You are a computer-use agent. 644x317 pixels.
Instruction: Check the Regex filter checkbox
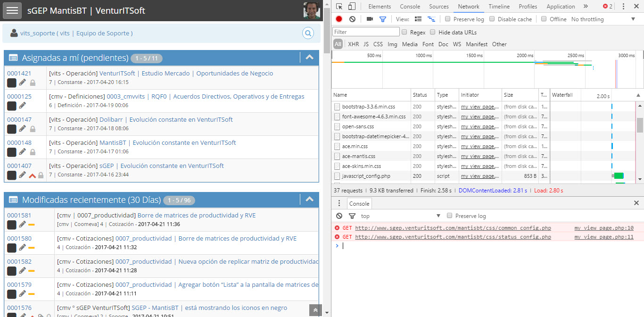coord(405,33)
